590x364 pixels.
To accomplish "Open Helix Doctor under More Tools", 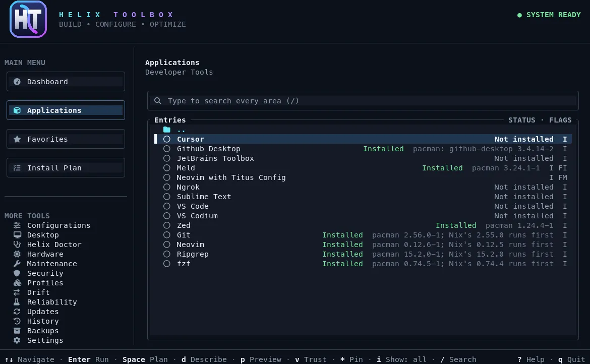I will coord(54,245).
